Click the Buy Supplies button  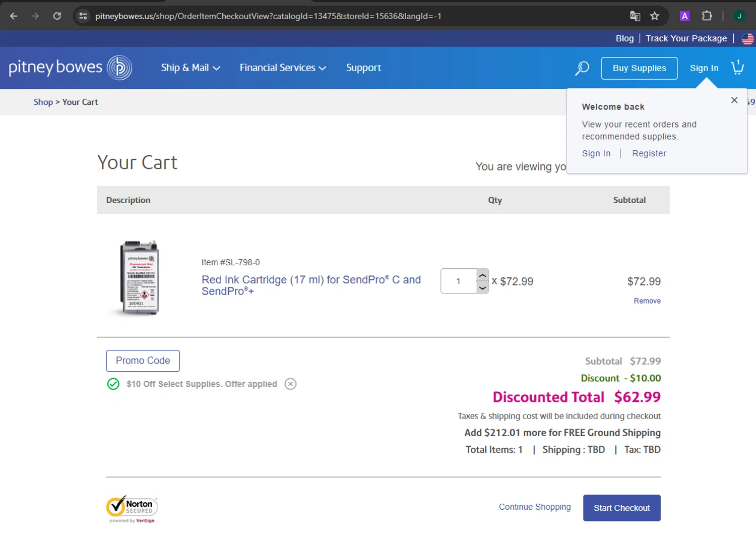[639, 68]
